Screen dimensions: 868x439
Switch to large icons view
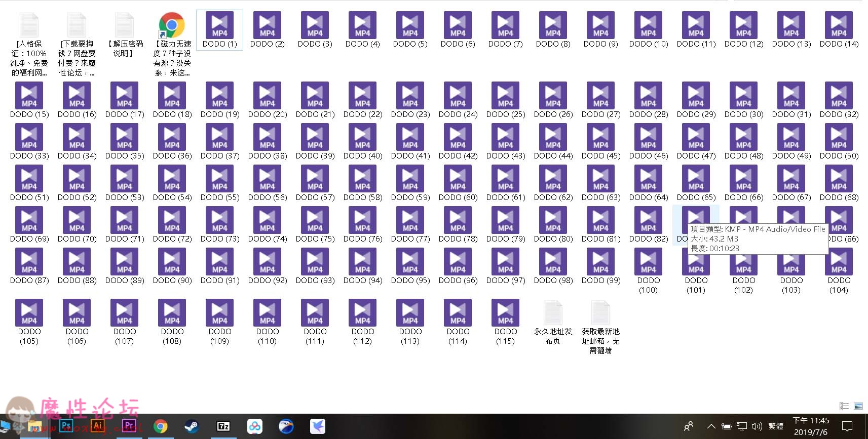(858, 406)
